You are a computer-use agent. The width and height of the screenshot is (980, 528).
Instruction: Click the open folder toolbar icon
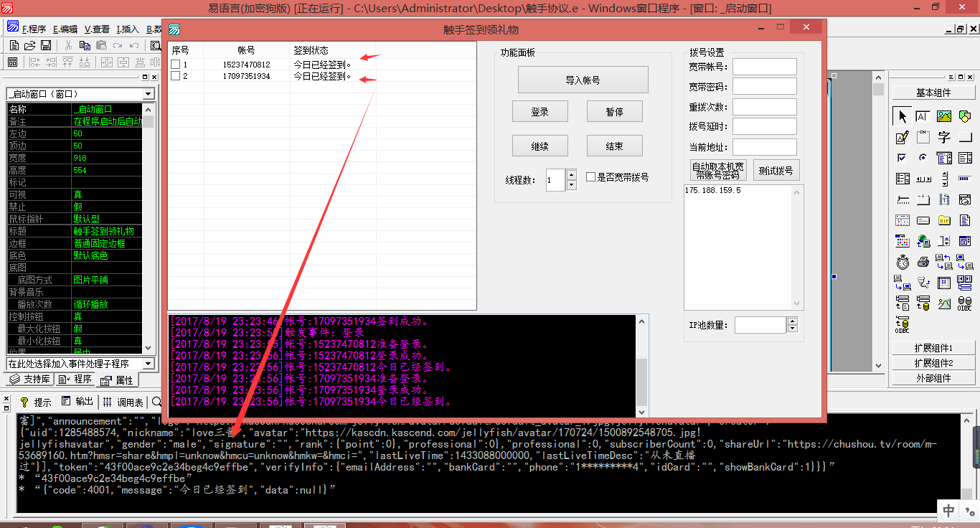click(x=29, y=45)
